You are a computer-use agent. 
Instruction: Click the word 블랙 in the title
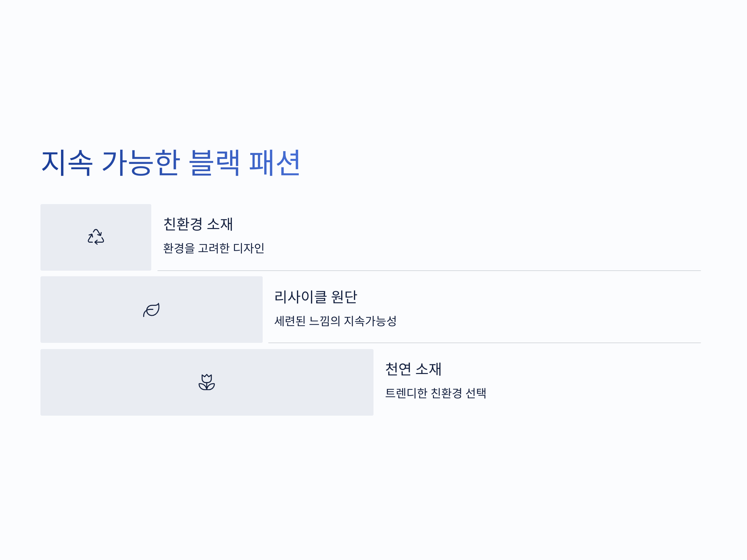pos(214,163)
